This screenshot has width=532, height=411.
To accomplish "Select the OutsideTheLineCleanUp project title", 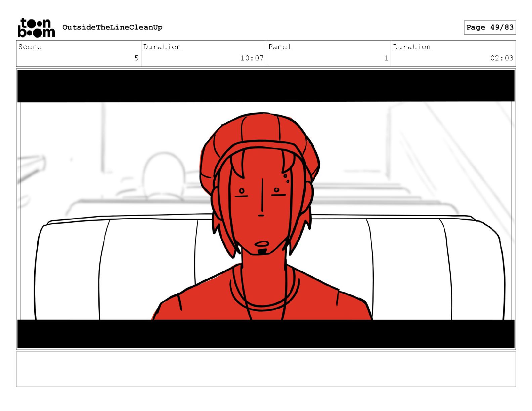I will 112,27.
